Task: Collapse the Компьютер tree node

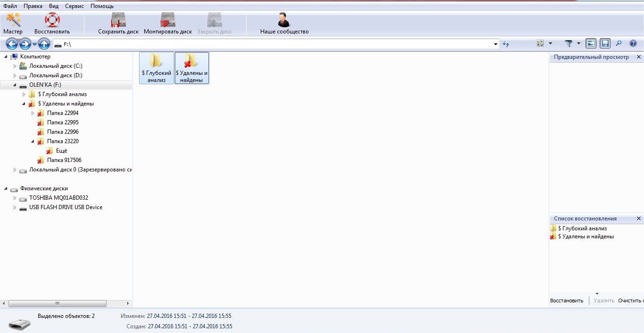Action: (6, 57)
